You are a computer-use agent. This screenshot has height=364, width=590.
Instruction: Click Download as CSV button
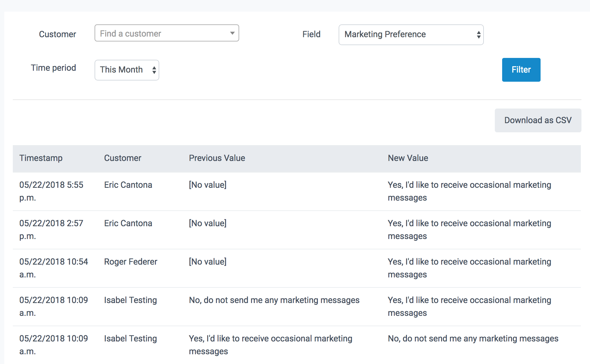[538, 120]
